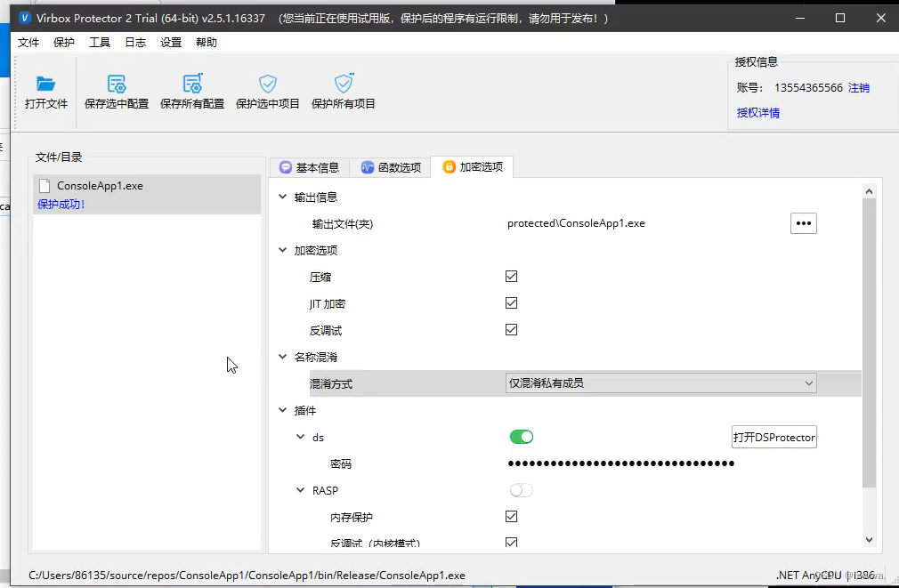Collapse the 名称混淆 section

tap(283, 357)
